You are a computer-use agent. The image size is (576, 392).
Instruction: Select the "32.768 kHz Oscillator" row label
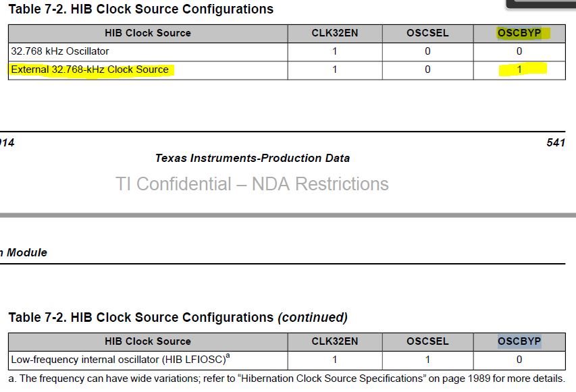tap(60, 51)
